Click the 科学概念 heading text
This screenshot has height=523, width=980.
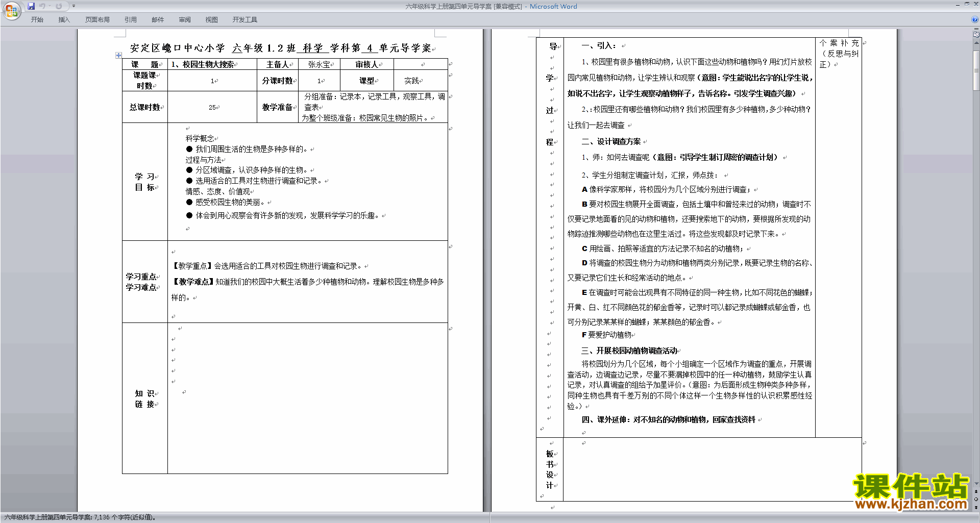(x=200, y=138)
